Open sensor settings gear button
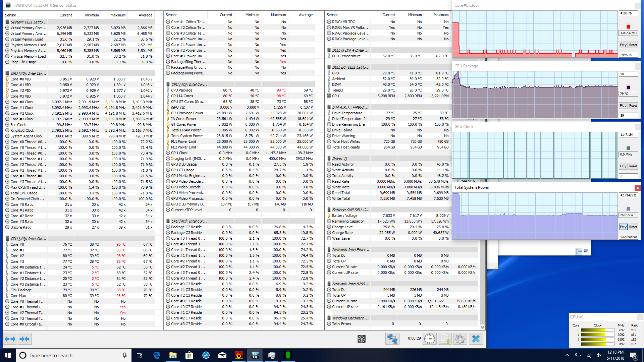Viewport: 644px width, 362px height. (460, 339)
